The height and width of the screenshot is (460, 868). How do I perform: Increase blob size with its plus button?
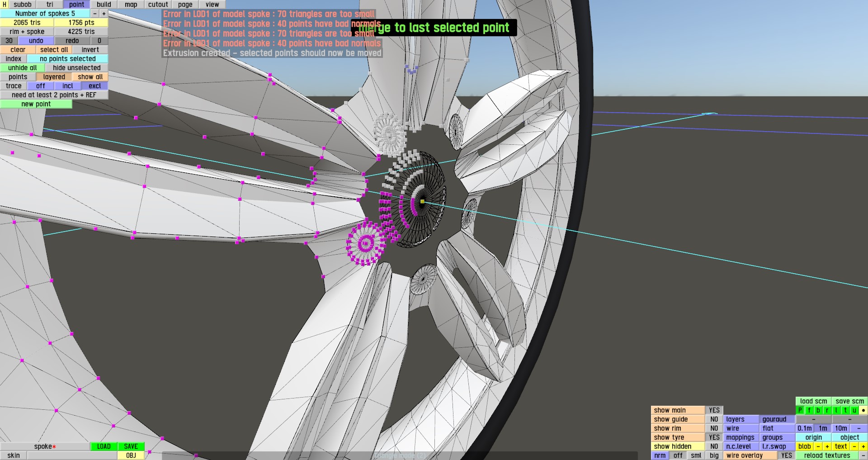(827, 446)
